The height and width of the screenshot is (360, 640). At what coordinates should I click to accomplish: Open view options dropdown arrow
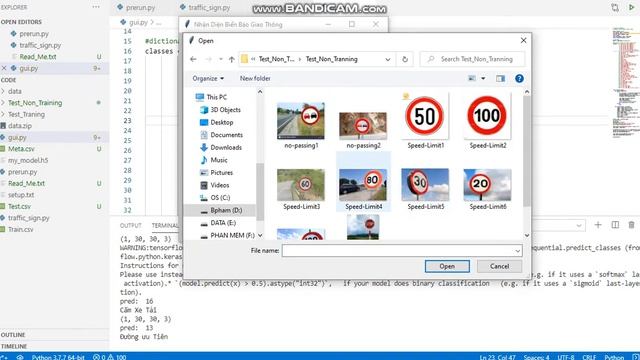coord(483,78)
